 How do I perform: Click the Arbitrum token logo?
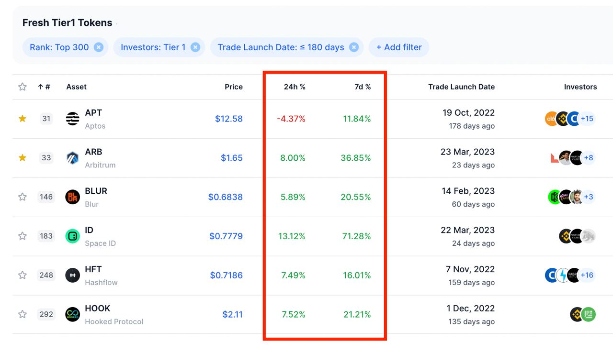coord(73,158)
